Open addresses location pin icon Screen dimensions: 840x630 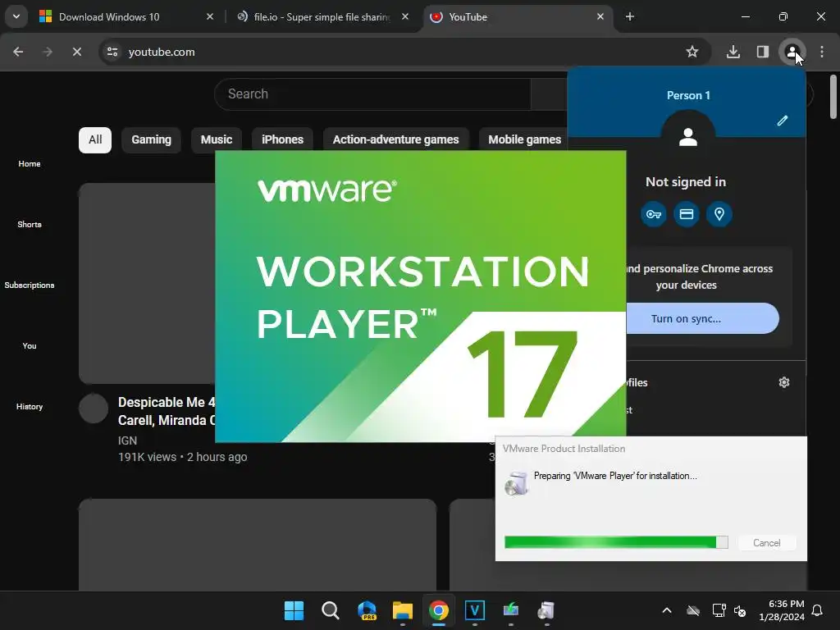[x=719, y=214]
